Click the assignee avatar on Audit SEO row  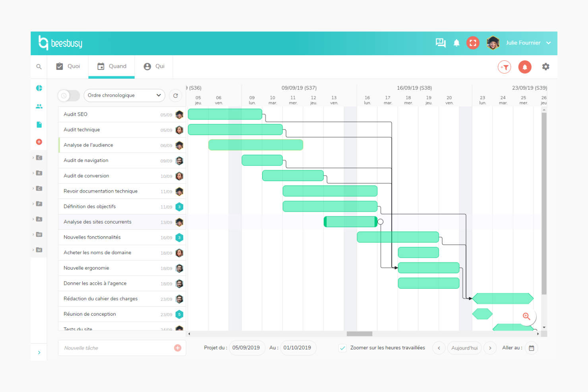click(x=179, y=115)
